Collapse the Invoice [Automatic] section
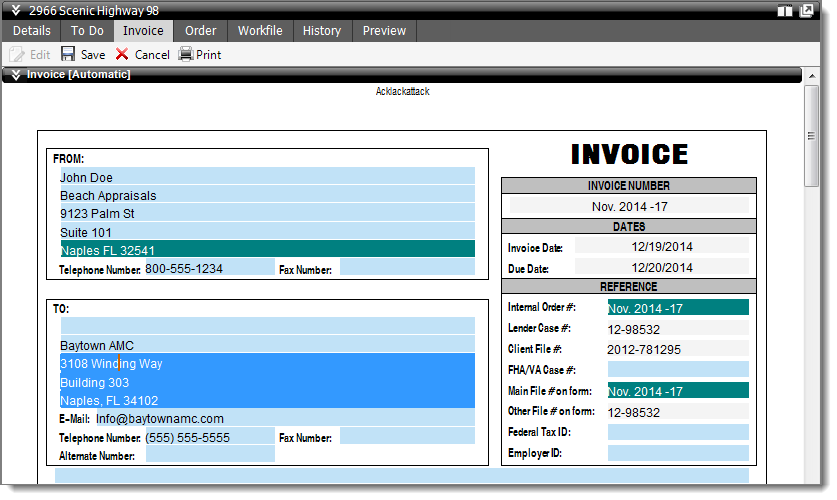 pos(15,74)
